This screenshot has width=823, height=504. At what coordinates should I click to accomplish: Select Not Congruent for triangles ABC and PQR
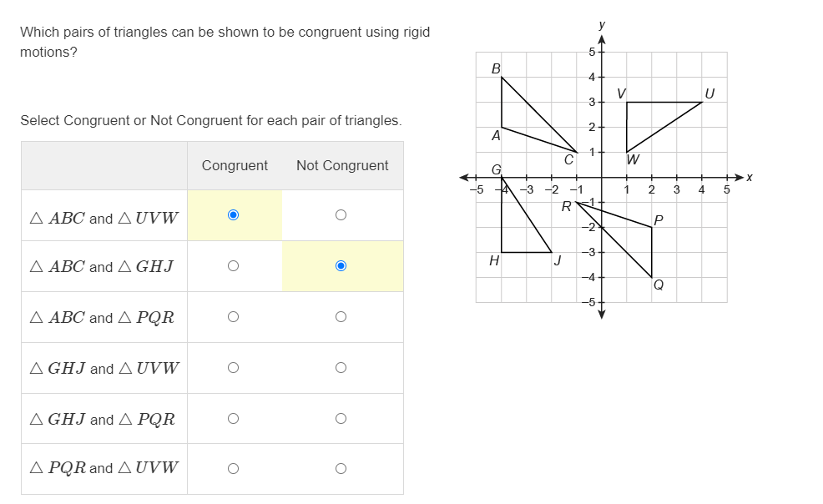pyautogui.click(x=341, y=316)
